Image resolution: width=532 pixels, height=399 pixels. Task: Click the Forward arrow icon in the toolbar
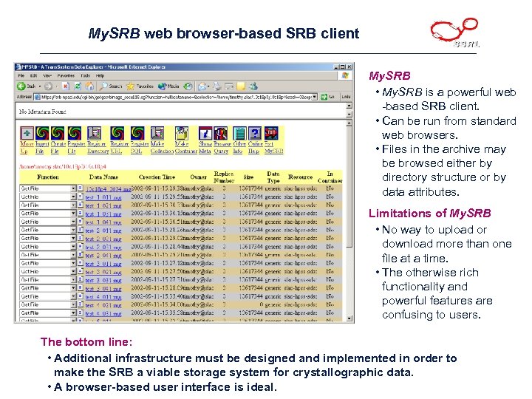click(48, 86)
